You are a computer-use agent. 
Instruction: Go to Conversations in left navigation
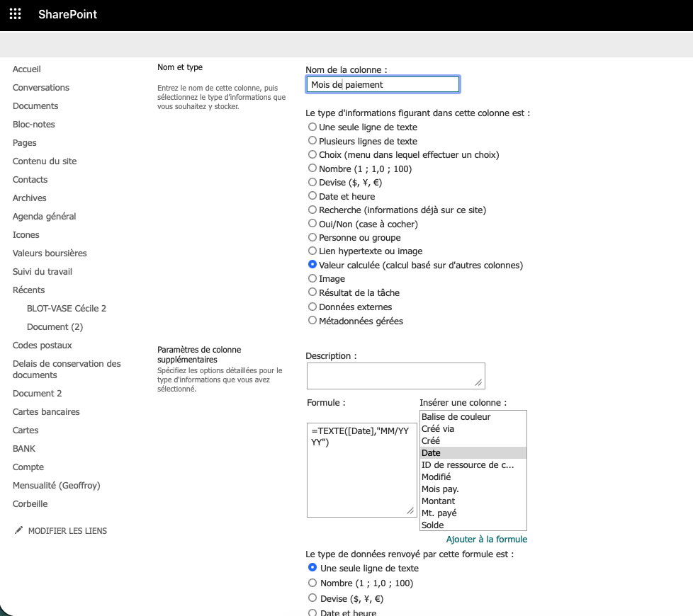pos(40,87)
